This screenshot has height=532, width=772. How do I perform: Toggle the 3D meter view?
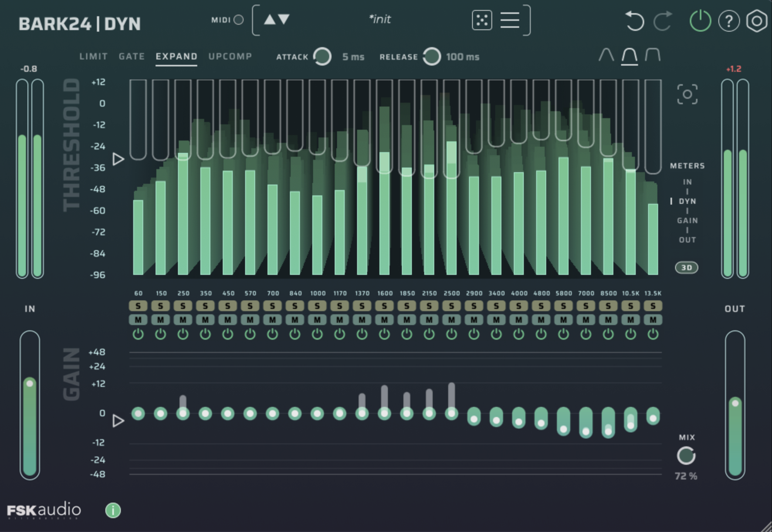pos(686,268)
